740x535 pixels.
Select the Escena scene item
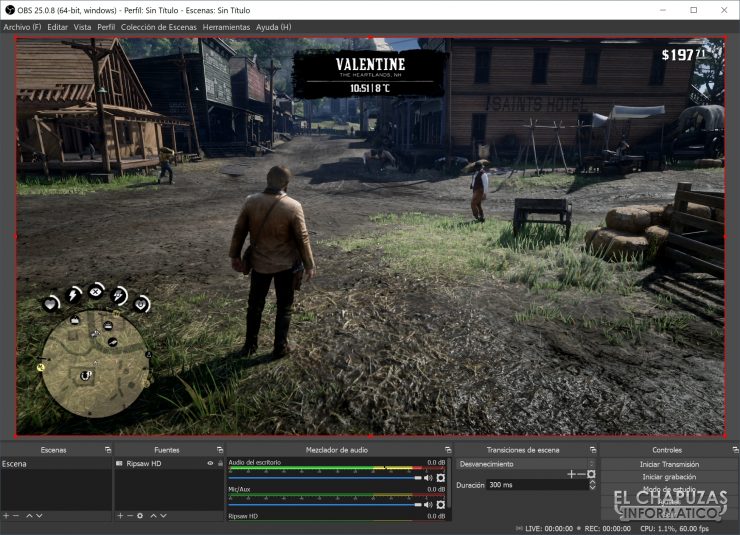tap(56, 464)
